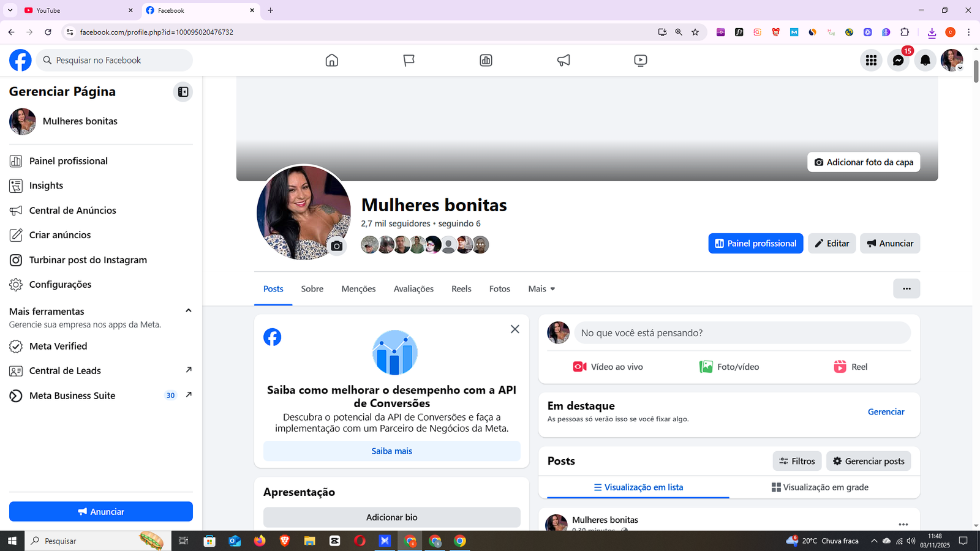Select the Reels tab
This screenshot has height=551, width=980.
point(461,288)
